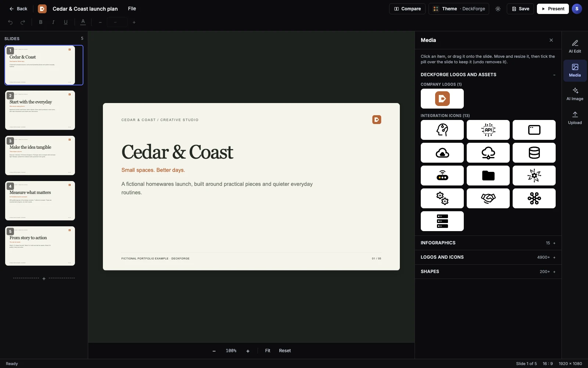Add the Wi-Fi router integration icon
588x368 pixels.
[442, 176]
